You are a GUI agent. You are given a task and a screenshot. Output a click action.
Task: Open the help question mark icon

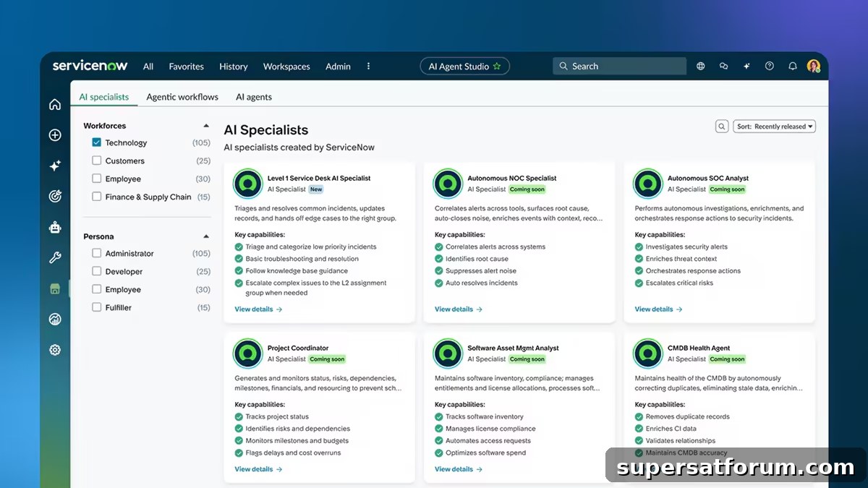(x=770, y=66)
